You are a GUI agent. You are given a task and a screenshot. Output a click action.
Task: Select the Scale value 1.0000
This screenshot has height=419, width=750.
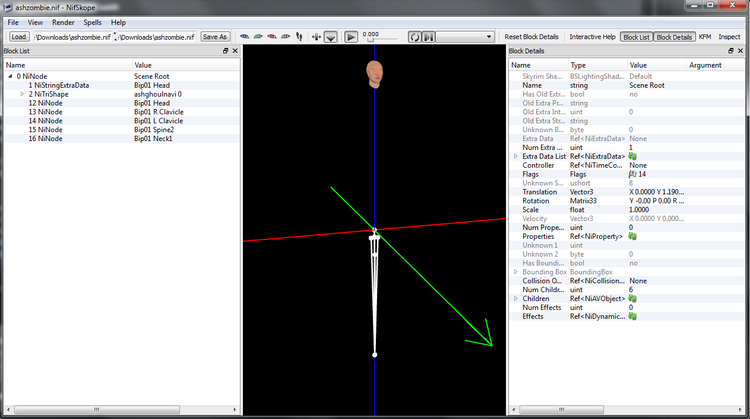(x=639, y=210)
